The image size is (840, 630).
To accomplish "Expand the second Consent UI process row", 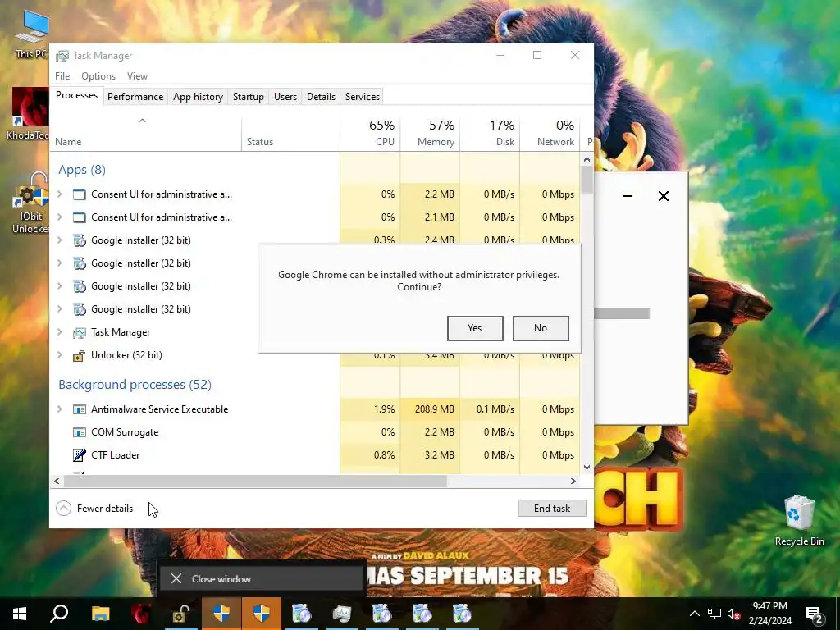I will (60, 217).
